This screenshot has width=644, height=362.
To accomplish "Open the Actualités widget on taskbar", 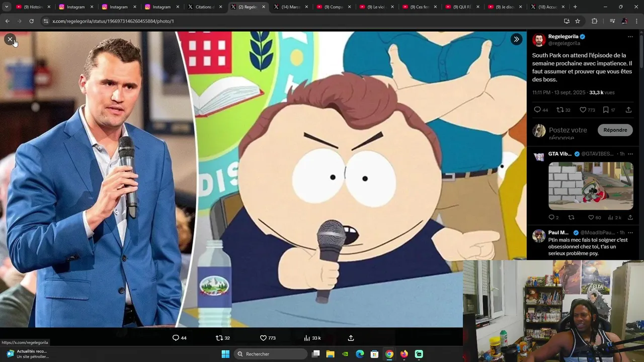I will pos(27,354).
